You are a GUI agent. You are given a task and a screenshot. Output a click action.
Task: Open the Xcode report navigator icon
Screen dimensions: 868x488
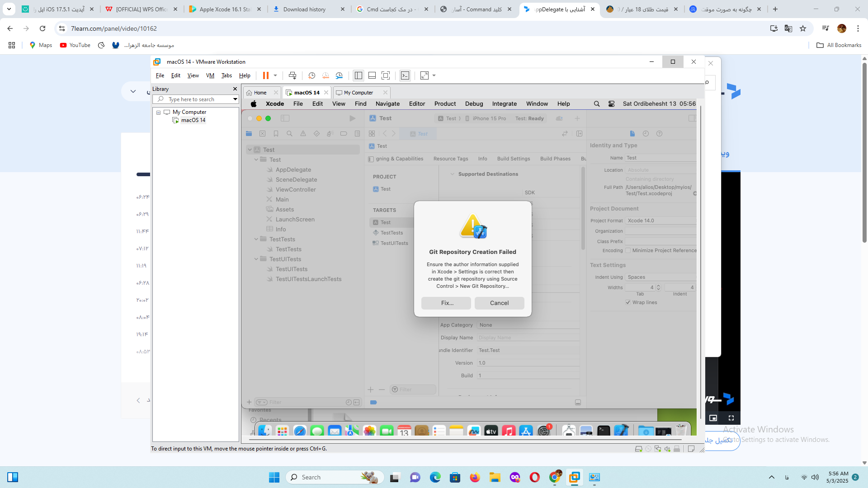[357, 134]
